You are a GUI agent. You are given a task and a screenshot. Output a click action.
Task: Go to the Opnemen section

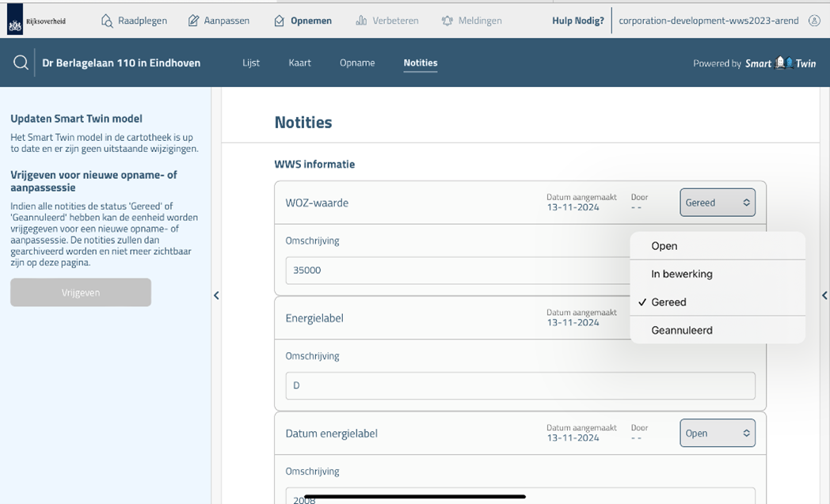coord(303,21)
